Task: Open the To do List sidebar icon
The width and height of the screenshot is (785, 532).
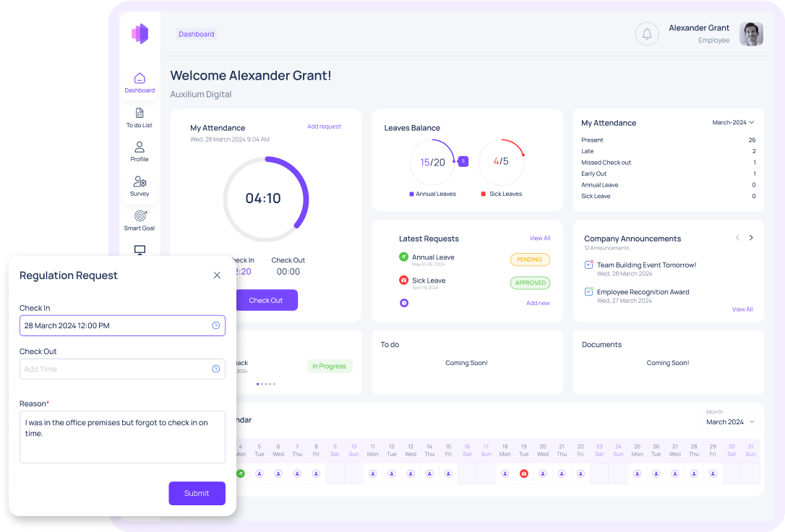Action: [140, 118]
